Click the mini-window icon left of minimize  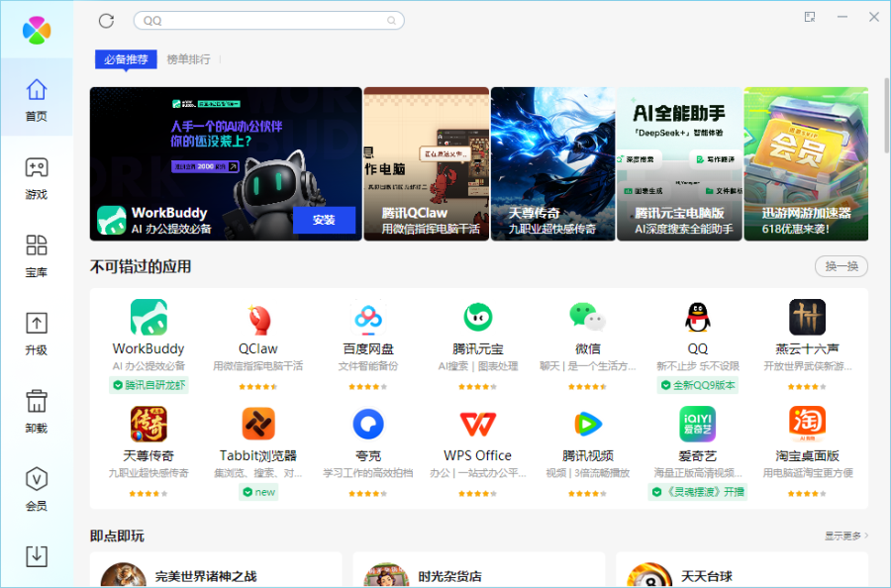[x=810, y=17]
